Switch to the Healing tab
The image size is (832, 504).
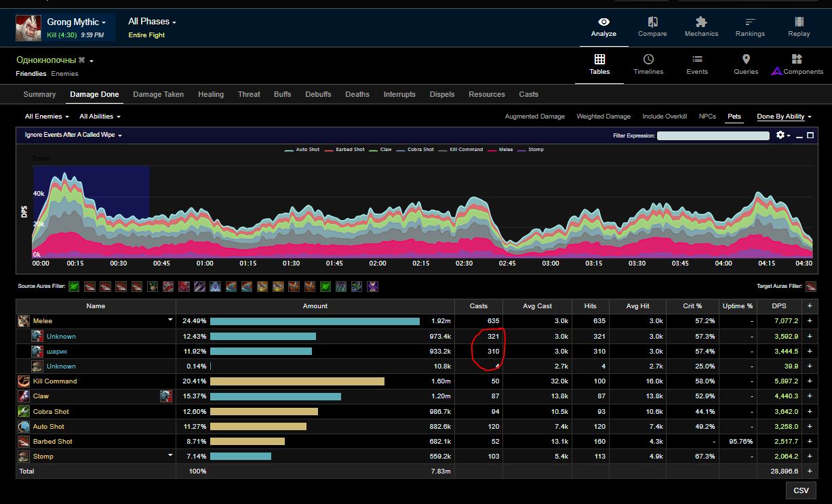point(211,94)
